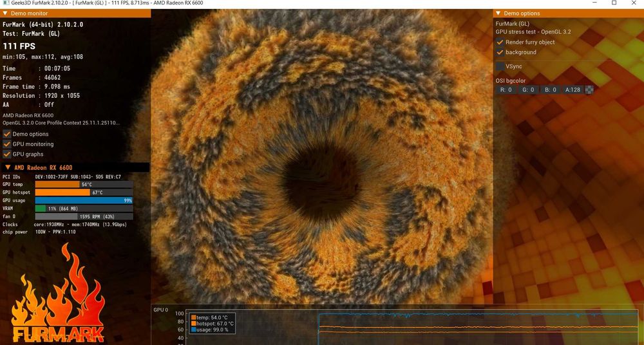Viewport: 644px width, 345px height.
Task: Click the Geeks3D FurMark window title
Action: click(106, 3)
